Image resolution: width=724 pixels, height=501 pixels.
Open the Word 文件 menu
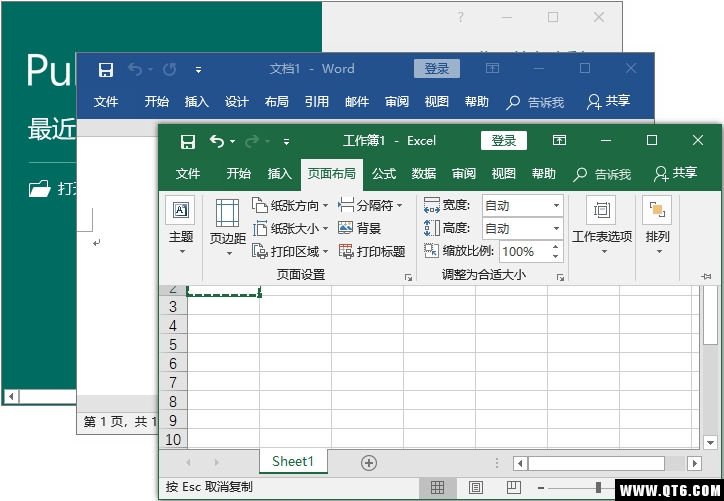pyautogui.click(x=106, y=102)
